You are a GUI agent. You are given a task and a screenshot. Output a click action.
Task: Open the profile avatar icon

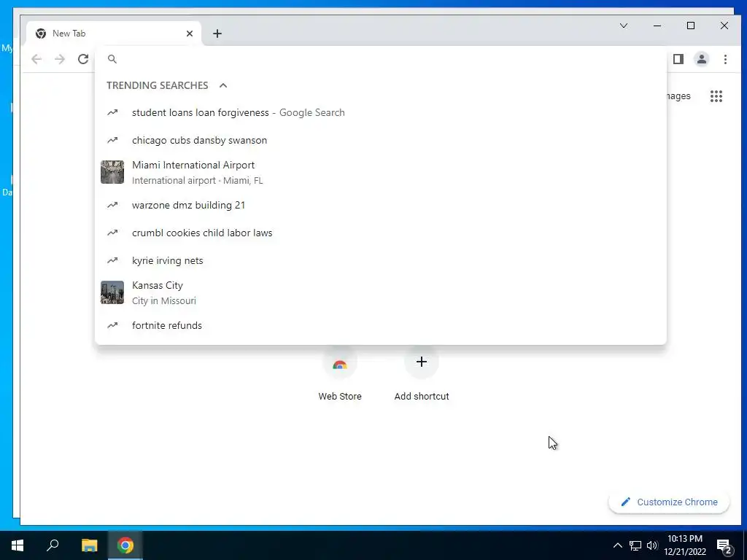(x=701, y=59)
